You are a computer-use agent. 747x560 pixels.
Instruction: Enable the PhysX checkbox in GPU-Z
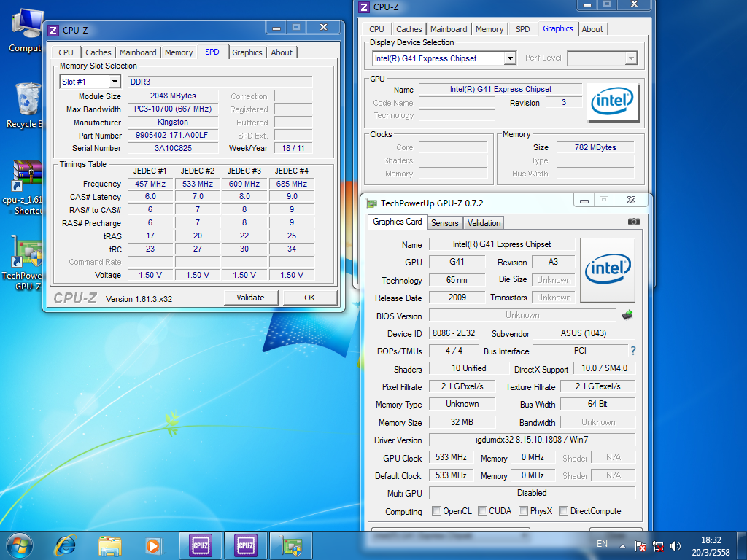[x=523, y=511]
